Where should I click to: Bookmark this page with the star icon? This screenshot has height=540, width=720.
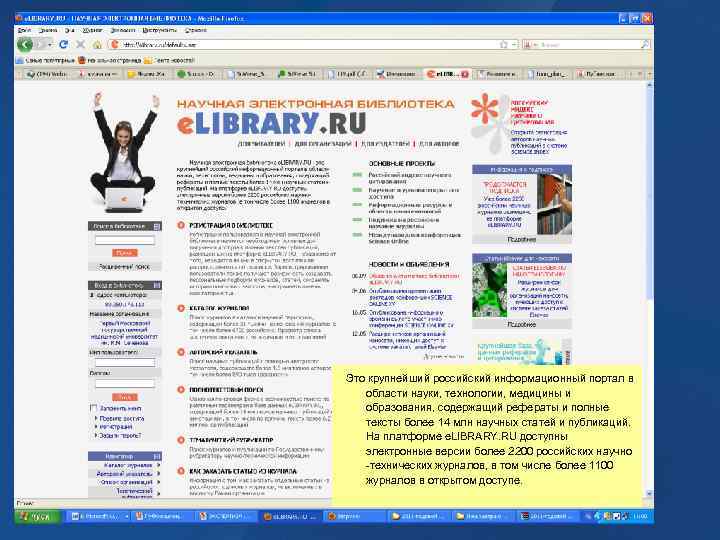[x=504, y=45]
